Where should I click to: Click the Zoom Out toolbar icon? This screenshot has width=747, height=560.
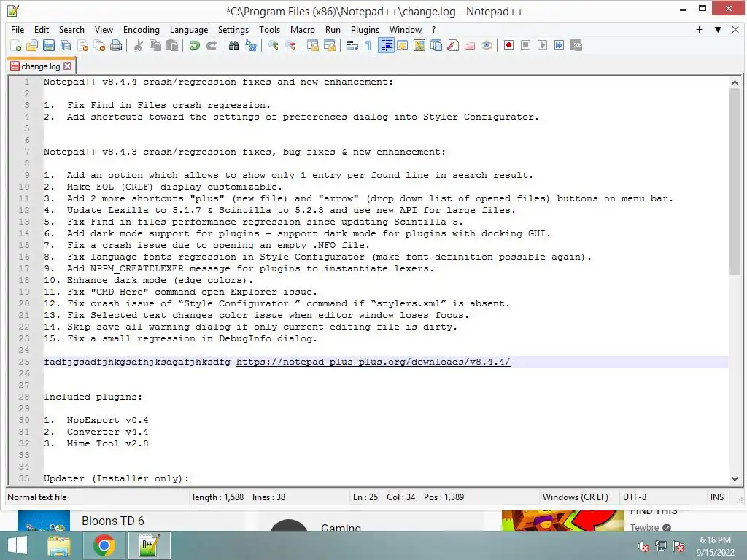pos(290,45)
